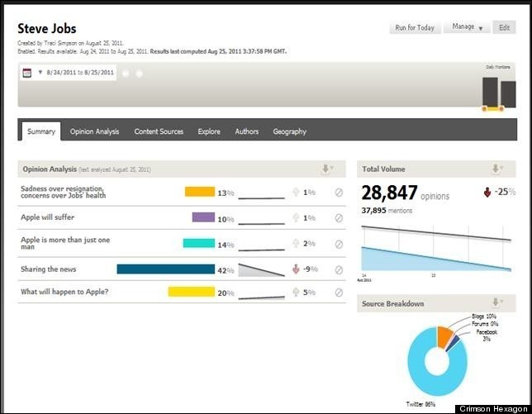Click the up arrow in Sadness over resignation row

pyautogui.click(x=296, y=192)
